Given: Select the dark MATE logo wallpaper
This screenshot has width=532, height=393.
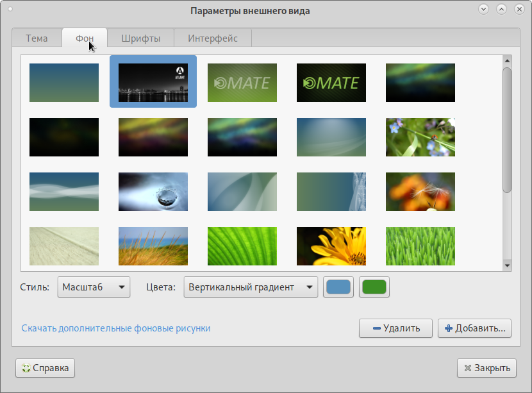Looking at the screenshot, I should coord(331,82).
